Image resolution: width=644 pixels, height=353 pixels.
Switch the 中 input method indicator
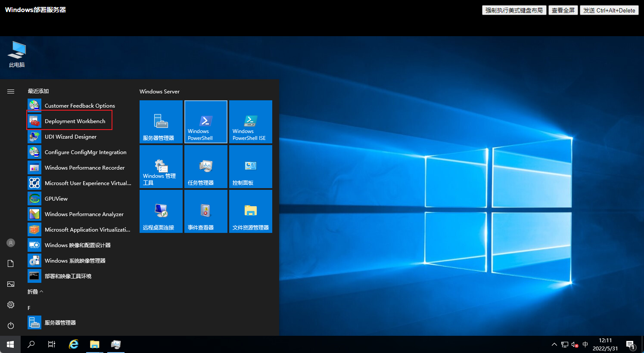pos(585,344)
